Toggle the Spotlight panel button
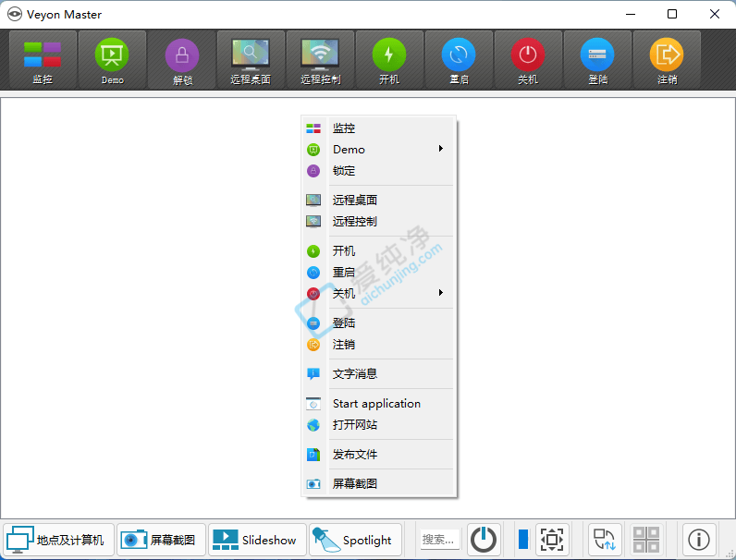Image resolution: width=736 pixels, height=560 pixels. tap(355, 540)
